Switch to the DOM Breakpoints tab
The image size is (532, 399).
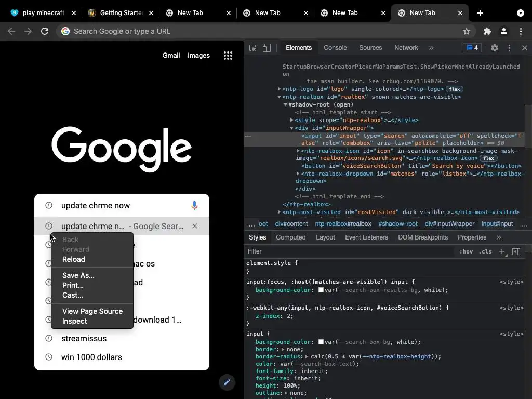coord(423,237)
